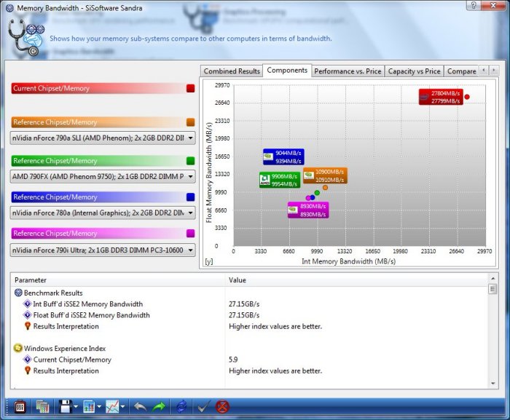Click the grey back arrow icon

(x=140, y=407)
